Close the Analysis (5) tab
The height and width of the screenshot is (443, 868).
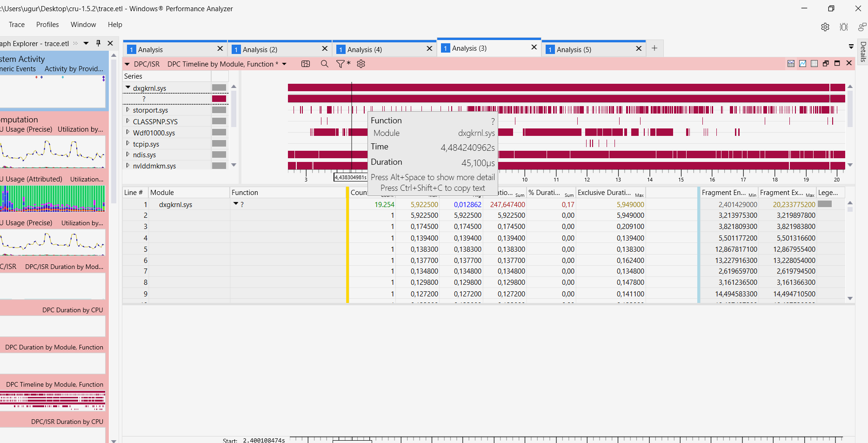pyautogui.click(x=639, y=48)
